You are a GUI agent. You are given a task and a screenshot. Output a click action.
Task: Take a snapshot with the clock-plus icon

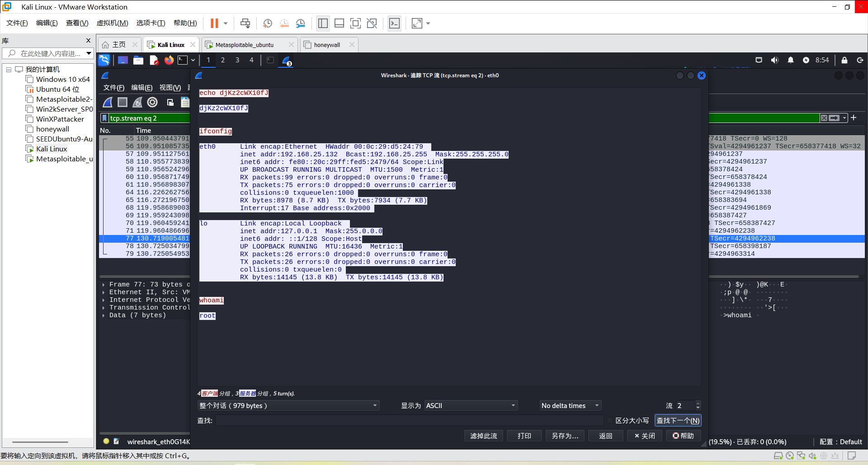(x=268, y=23)
